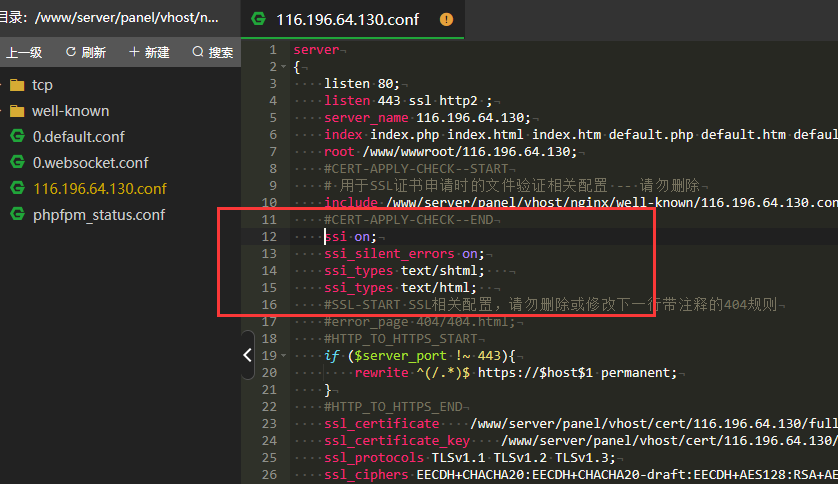Image resolution: width=838 pixels, height=484 pixels.
Task: Open file search with 搜索
Action: click(x=212, y=52)
